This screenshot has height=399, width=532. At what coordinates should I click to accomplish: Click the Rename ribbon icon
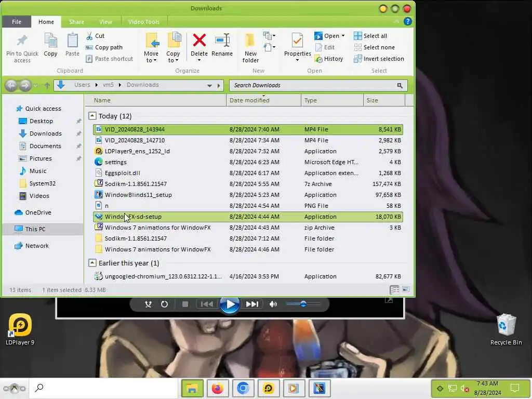pos(222,41)
